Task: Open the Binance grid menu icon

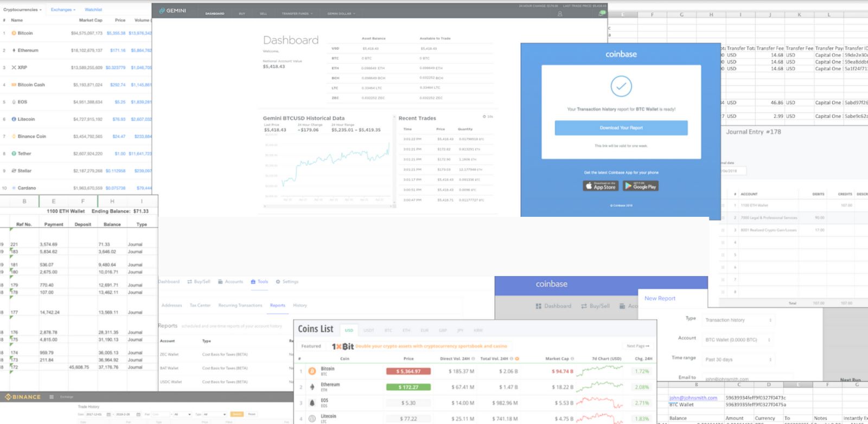Action: (x=52, y=397)
